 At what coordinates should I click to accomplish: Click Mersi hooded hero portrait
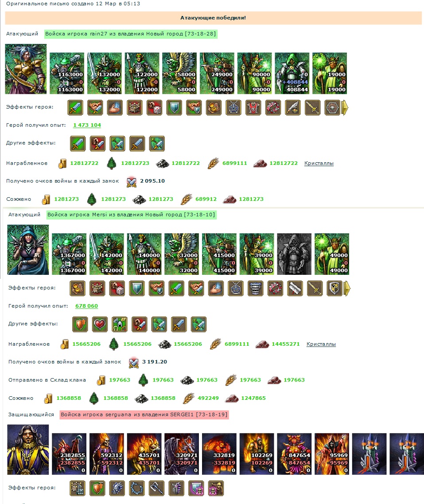coord(28,250)
